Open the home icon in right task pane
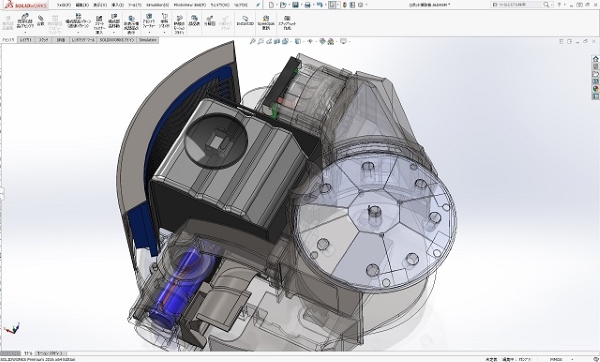600x362 pixels. (595, 59)
